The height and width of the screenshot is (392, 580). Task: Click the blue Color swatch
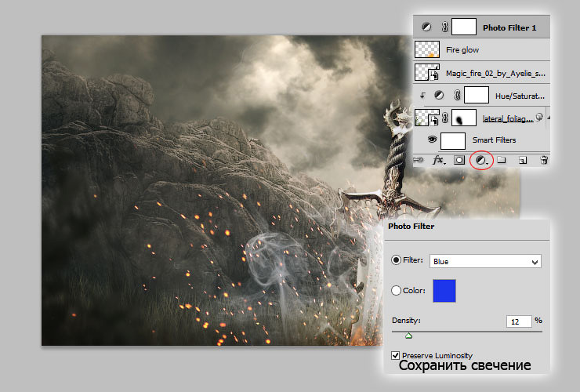click(x=444, y=291)
